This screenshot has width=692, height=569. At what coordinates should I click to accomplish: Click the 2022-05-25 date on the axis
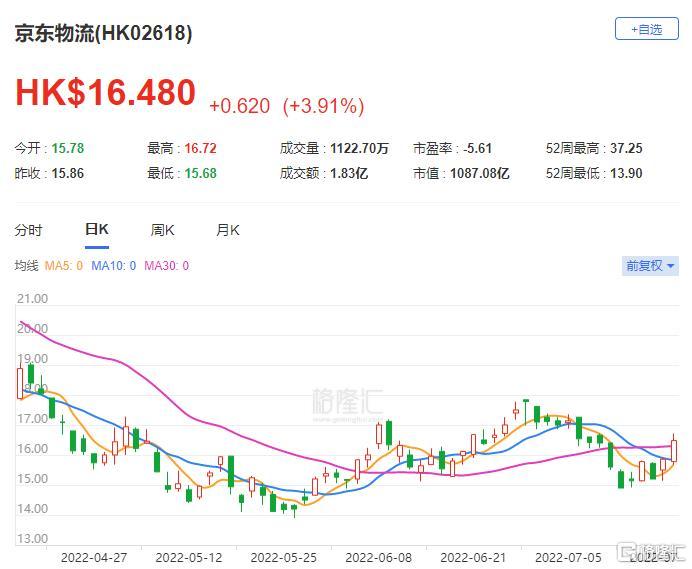[284, 558]
